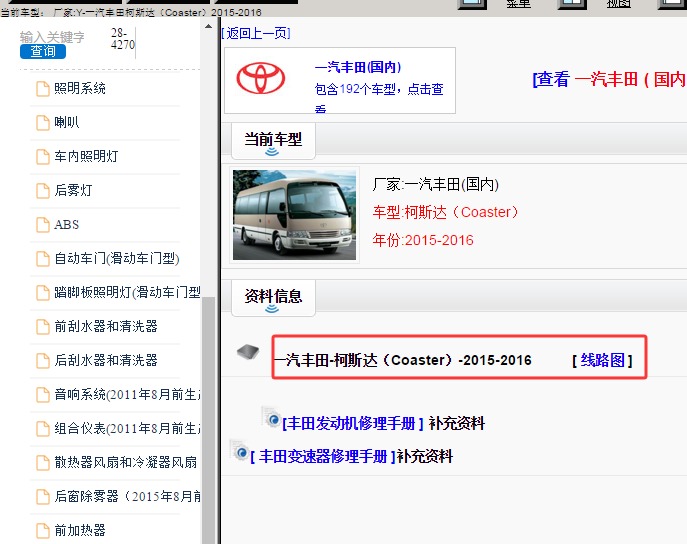Image resolution: width=687 pixels, height=544 pixels.
Task: Click the sidebar vertical scrollbar thumb
Action: [209, 420]
